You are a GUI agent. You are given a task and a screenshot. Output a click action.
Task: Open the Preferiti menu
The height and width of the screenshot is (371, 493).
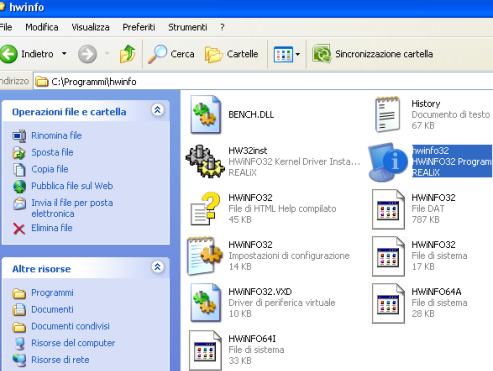click(x=139, y=27)
